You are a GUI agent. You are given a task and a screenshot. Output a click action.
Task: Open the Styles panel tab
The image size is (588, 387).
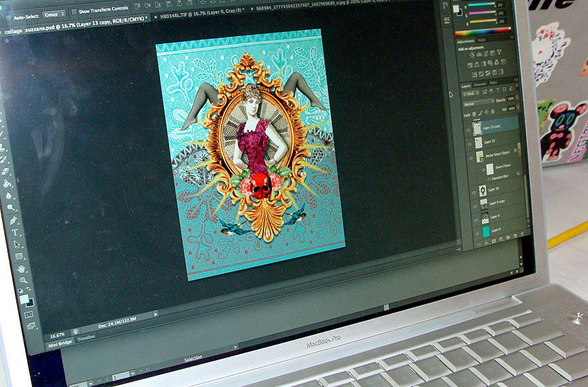coord(482,40)
